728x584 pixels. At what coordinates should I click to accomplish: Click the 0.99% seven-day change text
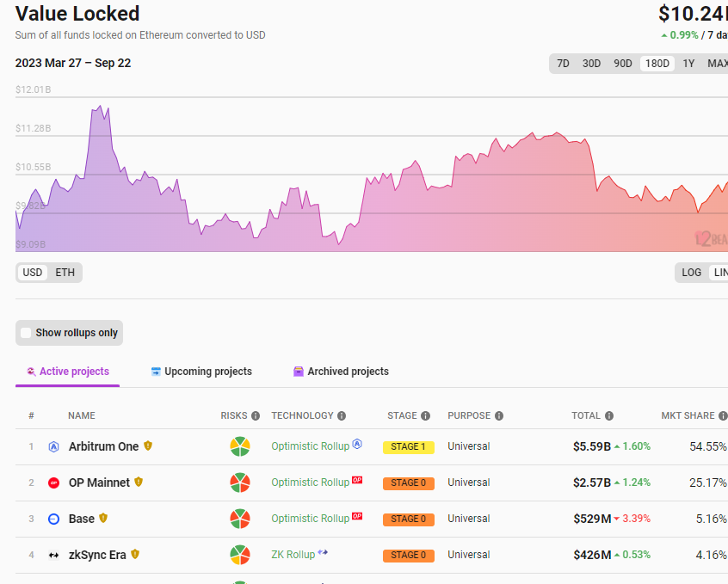(x=684, y=35)
